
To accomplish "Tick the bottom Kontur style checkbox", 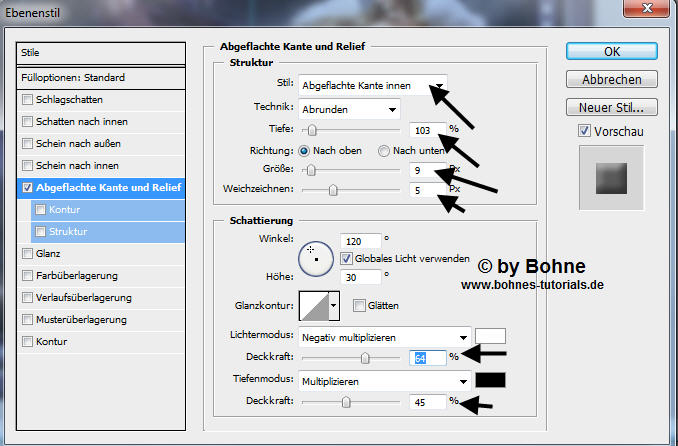I will (27, 342).
